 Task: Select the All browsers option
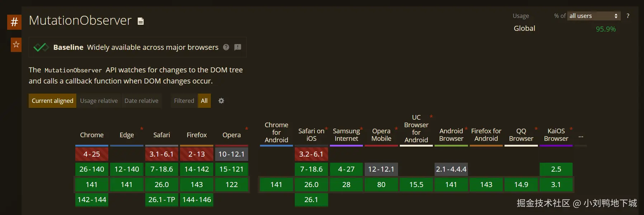(x=204, y=101)
